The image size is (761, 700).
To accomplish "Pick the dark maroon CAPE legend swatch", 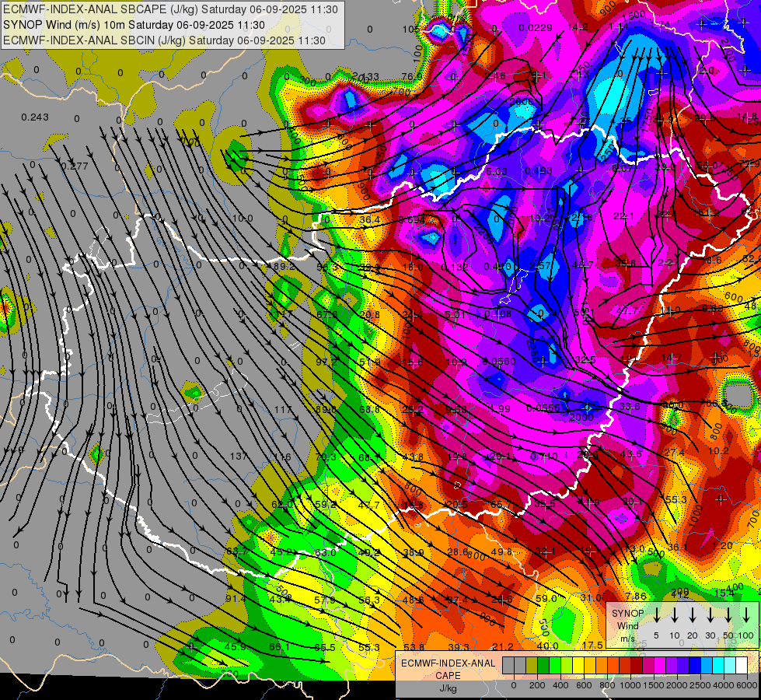I will pos(637,665).
